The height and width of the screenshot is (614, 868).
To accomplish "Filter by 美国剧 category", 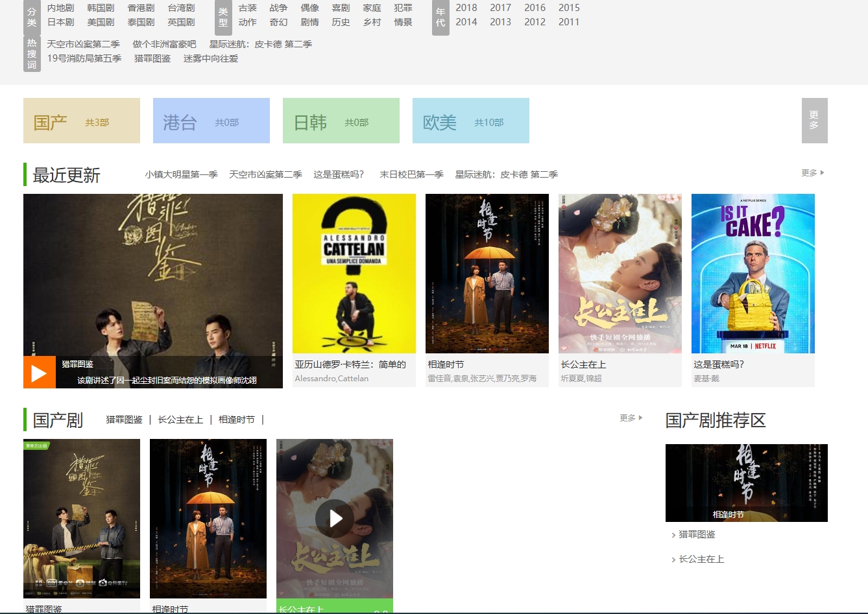I will (x=101, y=22).
